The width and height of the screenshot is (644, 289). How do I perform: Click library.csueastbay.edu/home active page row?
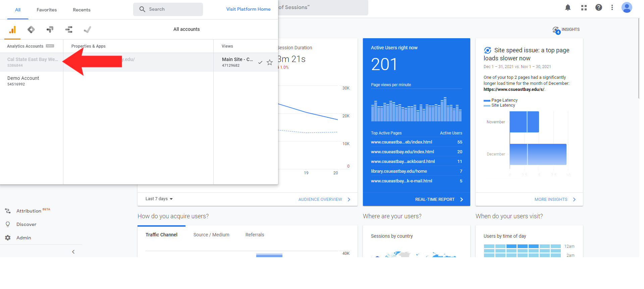(417, 171)
